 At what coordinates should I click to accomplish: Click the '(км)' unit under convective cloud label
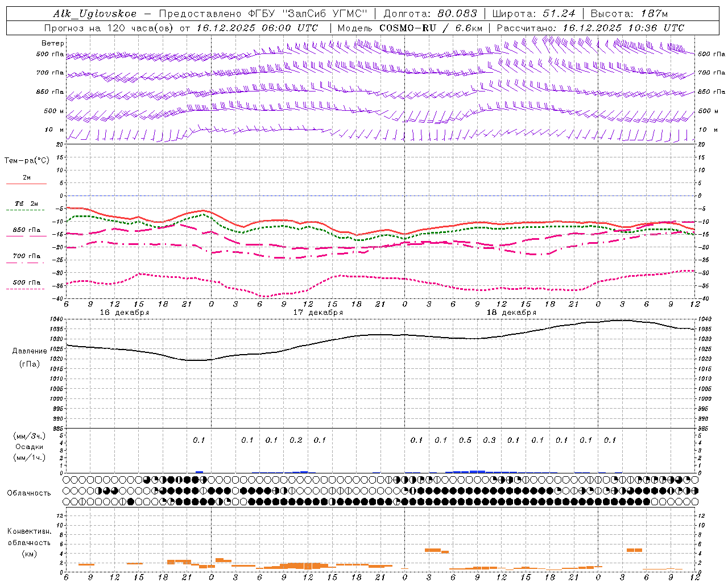[29, 554]
